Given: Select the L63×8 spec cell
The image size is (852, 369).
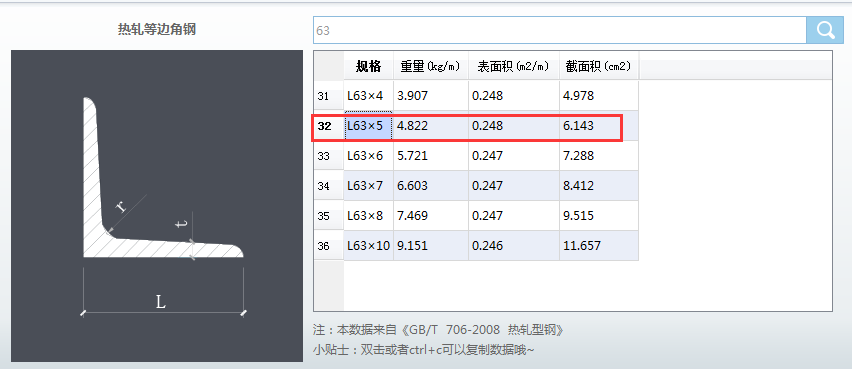Looking at the screenshot, I should [368, 216].
